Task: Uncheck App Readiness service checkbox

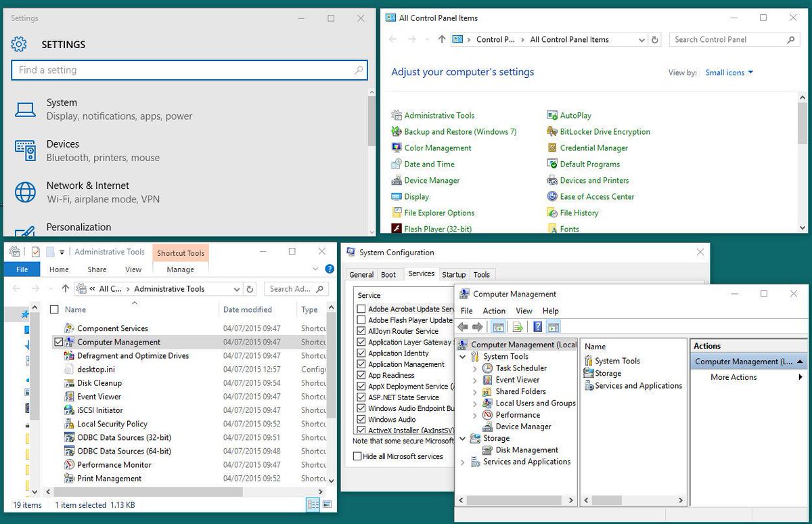Action: (361, 375)
